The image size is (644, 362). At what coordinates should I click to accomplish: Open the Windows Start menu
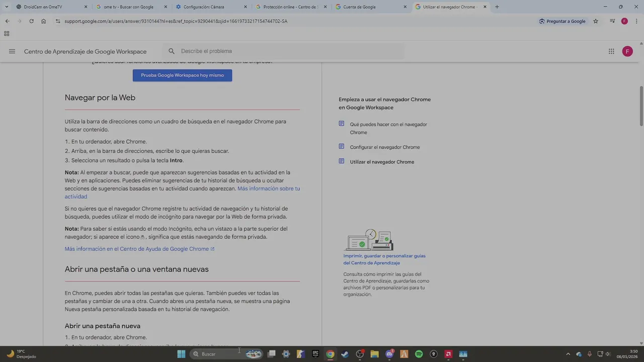[x=181, y=354]
